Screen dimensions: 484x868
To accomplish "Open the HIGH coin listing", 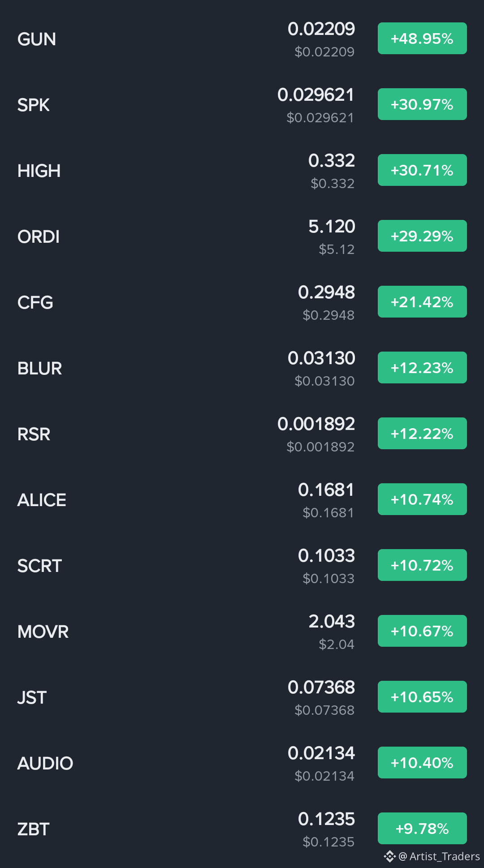I will tap(242, 171).
